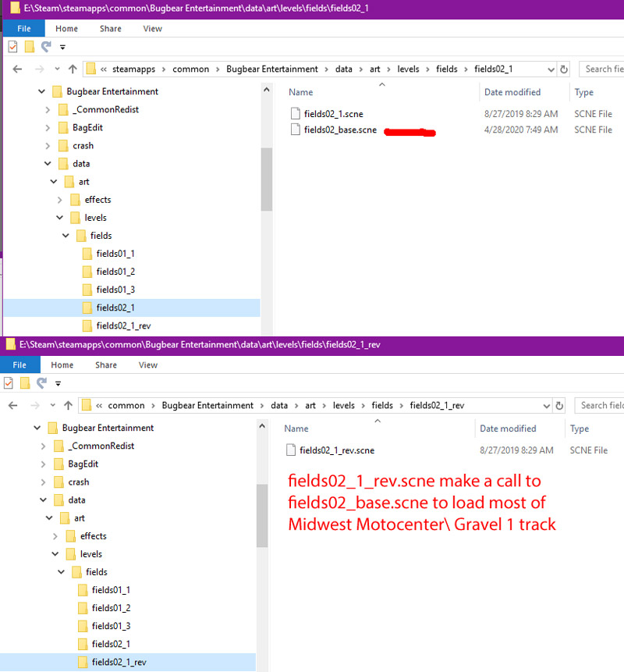This screenshot has width=624, height=672.
Task: Click art breadcrumb in bottom window address bar
Action: coord(310,405)
